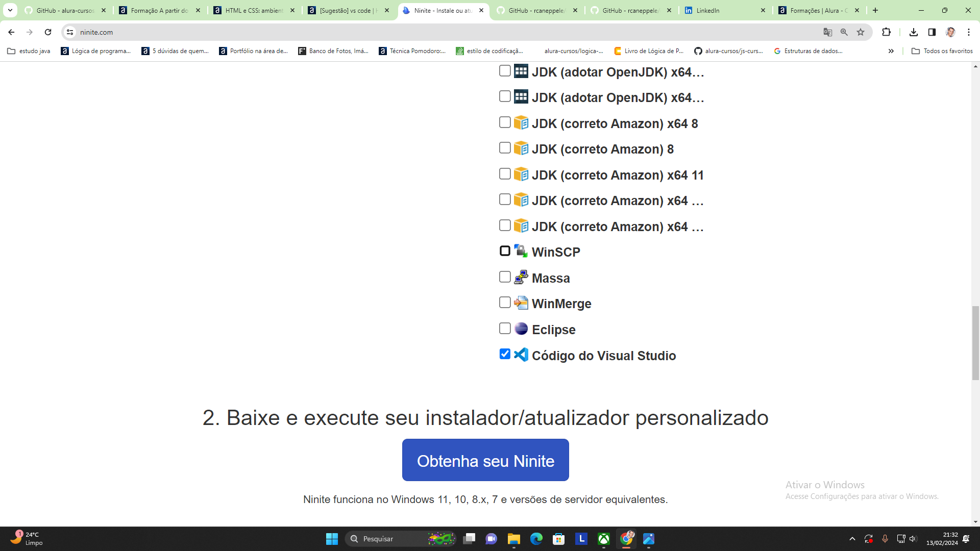Bookmark this page with the star icon
The height and width of the screenshot is (551, 980).
click(x=861, y=32)
